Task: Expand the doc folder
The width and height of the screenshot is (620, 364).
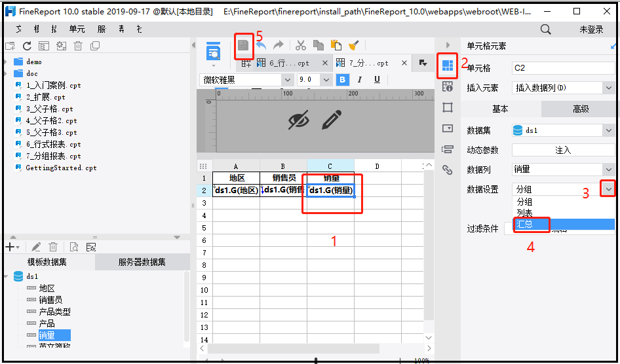Action: click(x=5, y=74)
